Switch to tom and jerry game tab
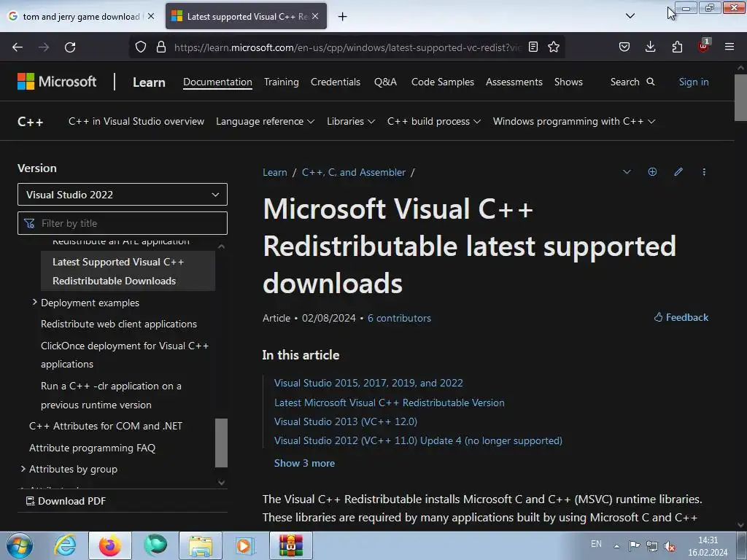 [x=81, y=16]
